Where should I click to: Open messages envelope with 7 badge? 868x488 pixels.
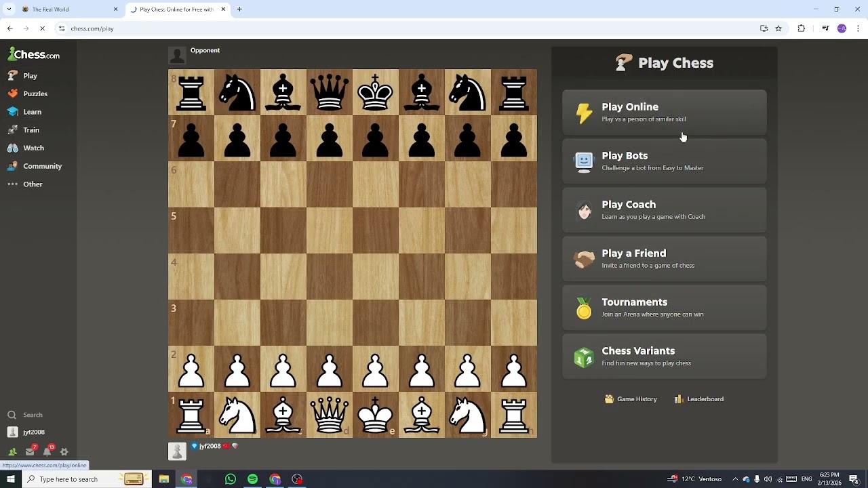click(x=30, y=451)
